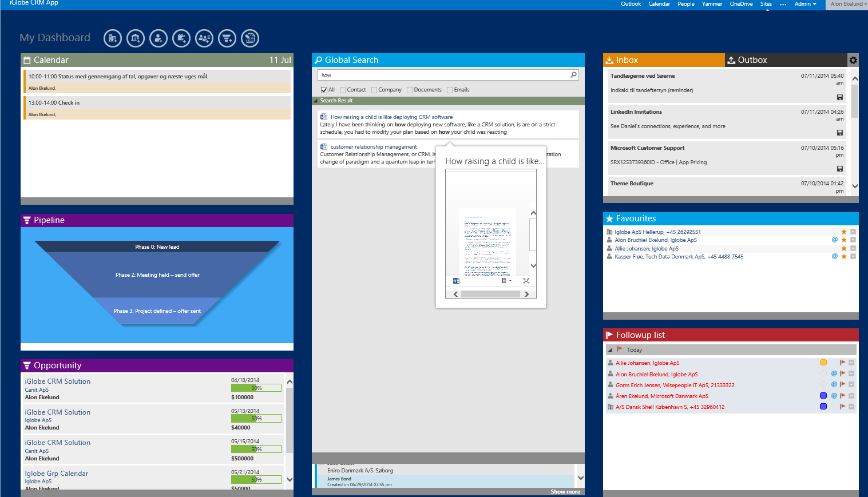The width and height of the screenshot is (868, 497).
Task: Unfavourite Allie Johansen star in Favourites
Action: click(843, 248)
